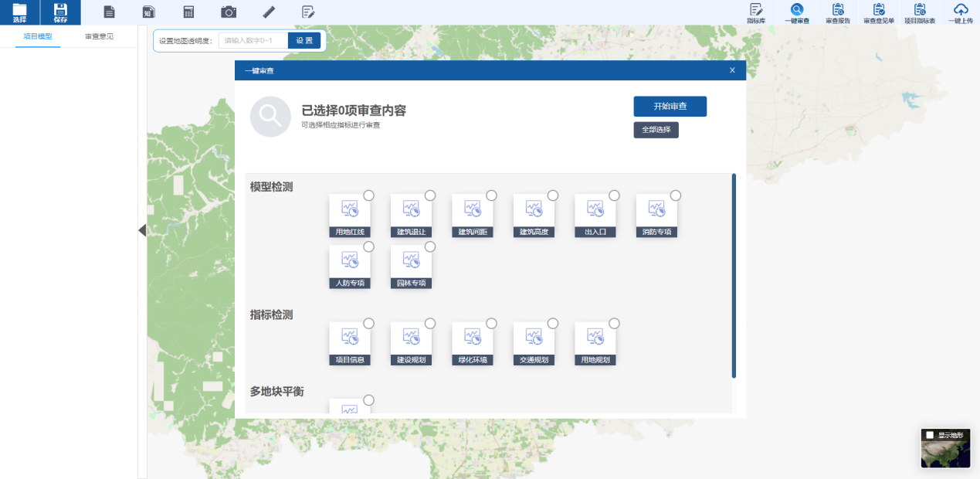This screenshot has width=980, height=479.
Task: Click the review list vertical scrollbar
Action: click(x=734, y=276)
